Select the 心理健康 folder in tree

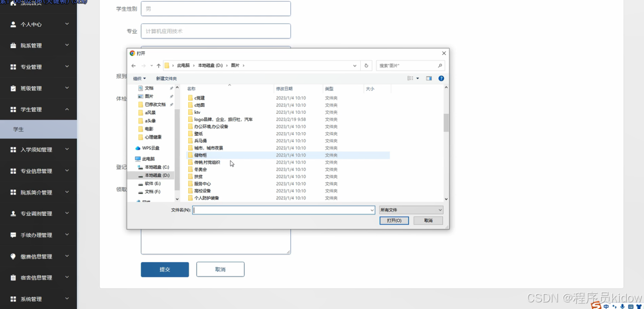pyautogui.click(x=150, y=137)
